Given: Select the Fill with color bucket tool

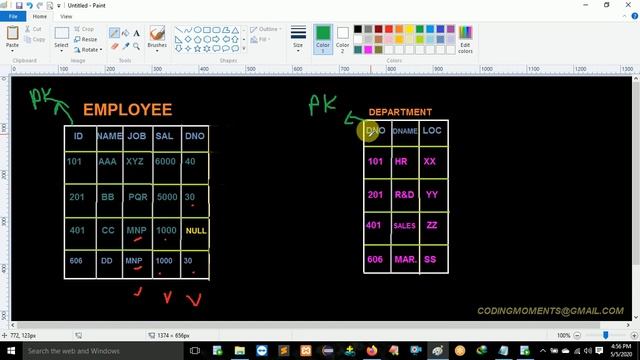Looking at the screenshot, I should (x=126, y=33).
